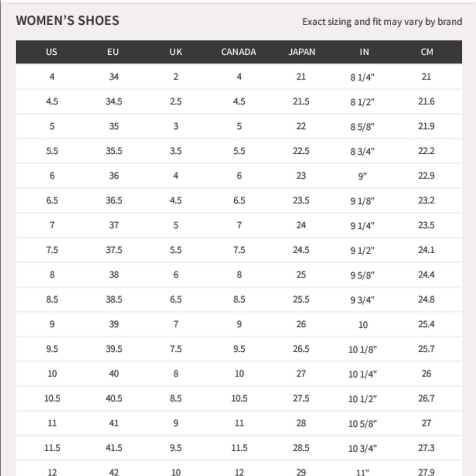Click Japan size 24.5 cell
The image size is (476, 476).
coord(301,250)
